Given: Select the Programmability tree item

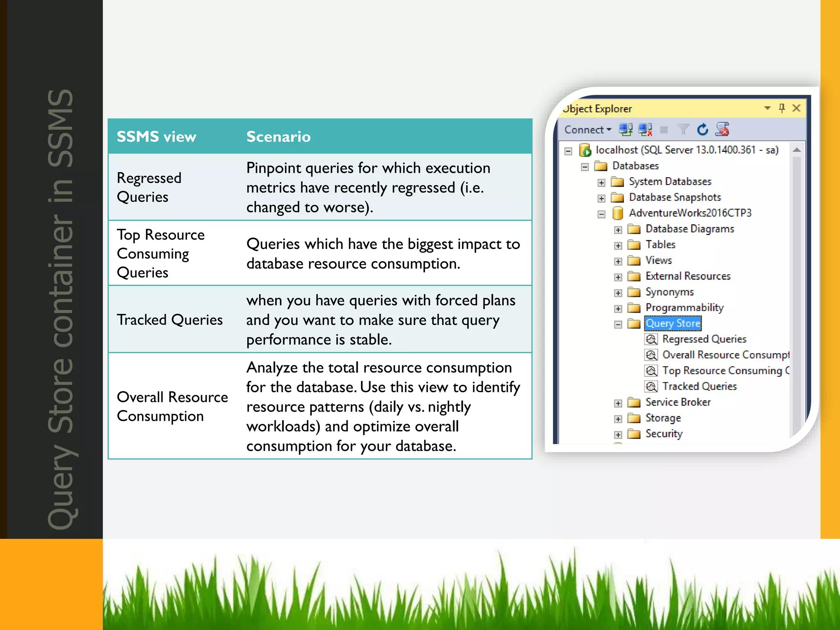Looking at the screenshot, I should point(685,308).
